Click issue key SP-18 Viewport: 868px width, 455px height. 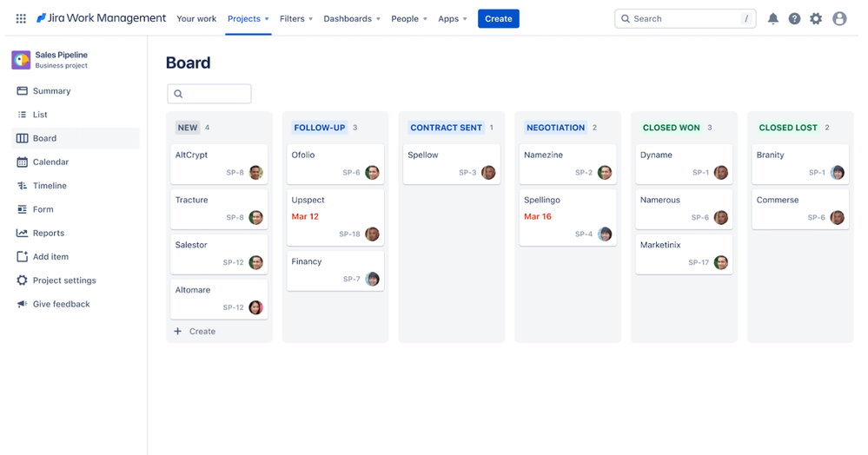[x=349, y=234]
